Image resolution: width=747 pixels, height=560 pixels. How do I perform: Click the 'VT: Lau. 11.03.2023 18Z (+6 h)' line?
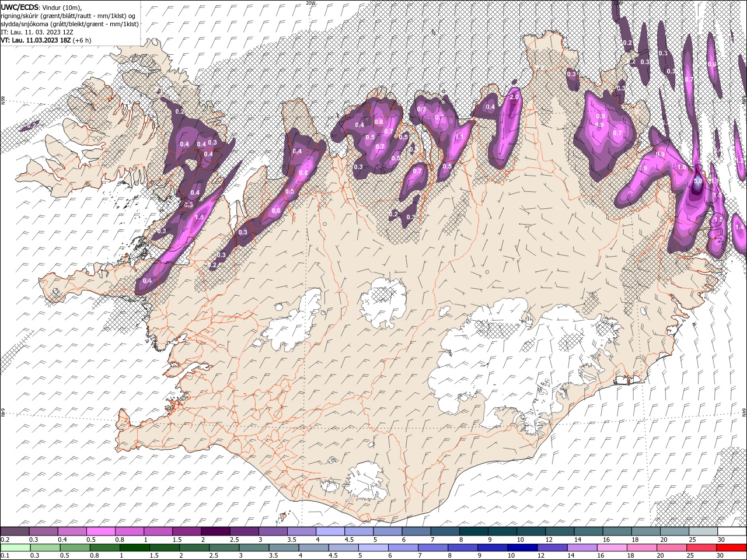tap(46, 40)
